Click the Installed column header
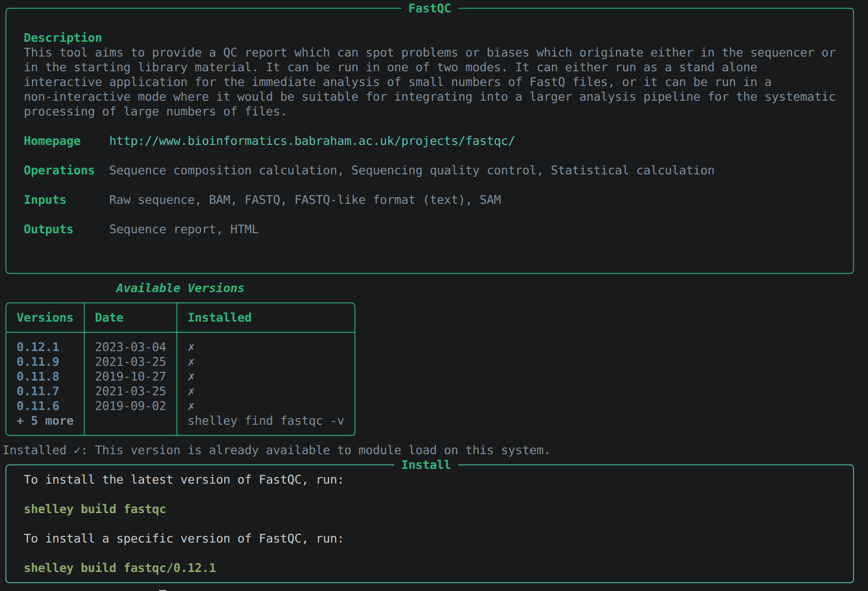The height and width of the screenshot is (591, 868). pos(219,318)
